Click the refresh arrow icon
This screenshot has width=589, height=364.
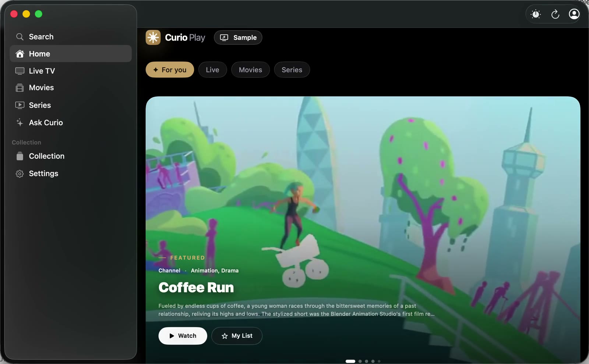point(555,14)
